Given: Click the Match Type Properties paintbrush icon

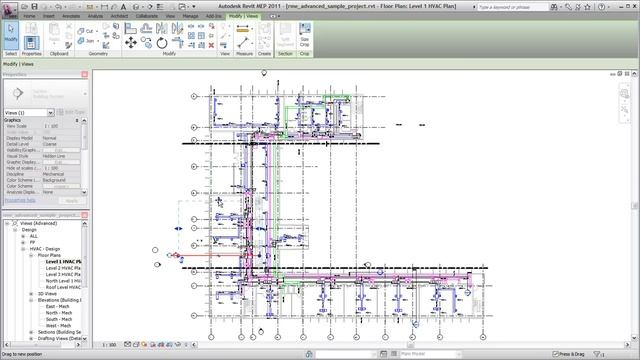Looking at the screenshot, I should click(x=68, y=45).
